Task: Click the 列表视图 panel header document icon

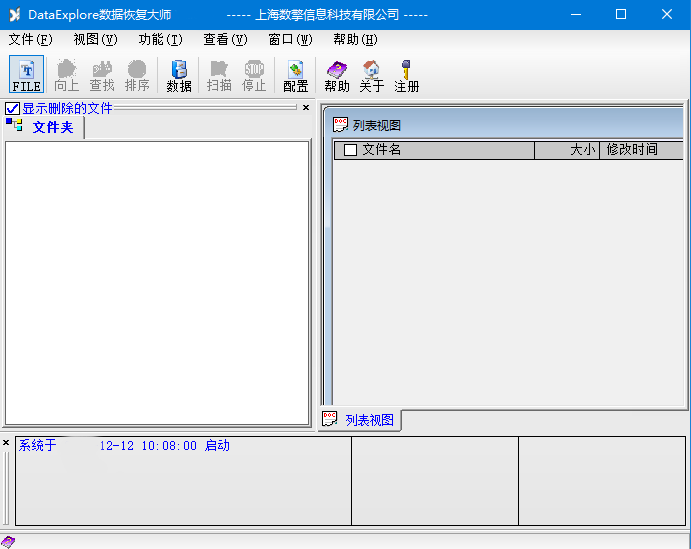Action: coord(340,125)
